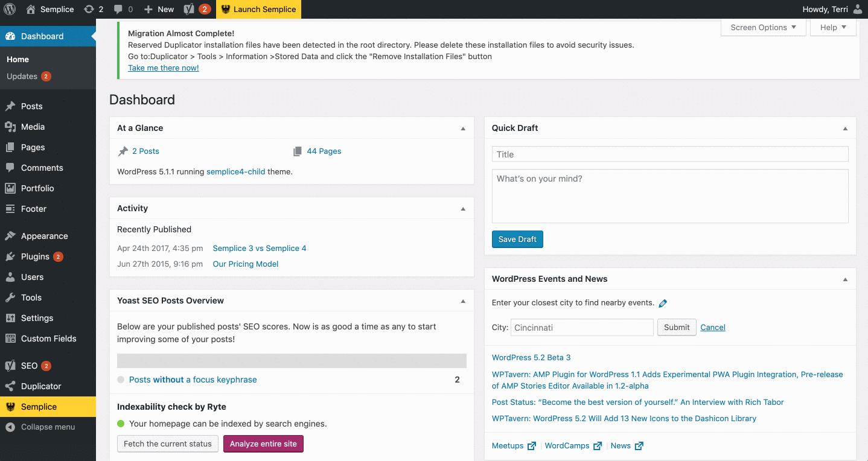868x461 pixels.
Task: Open the updates icon in admin bar
Action: 89,9
